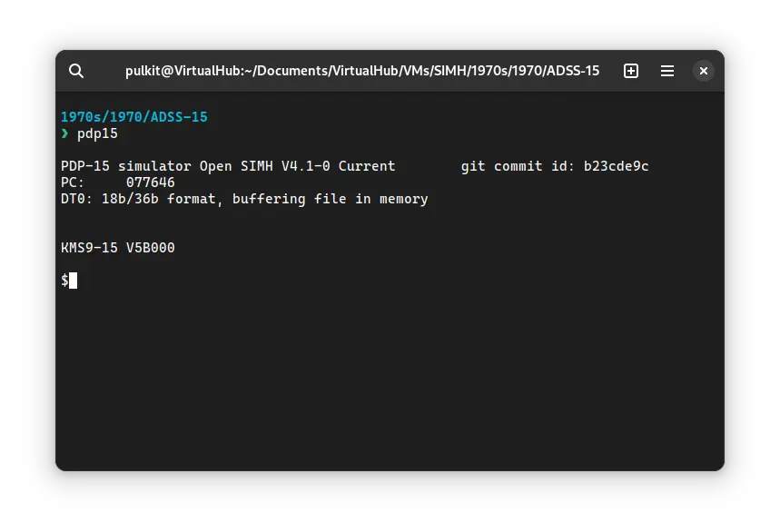Screen dimensions: 780x532
Task: Click the 'git commit id:' label
Action: (518, 166)
